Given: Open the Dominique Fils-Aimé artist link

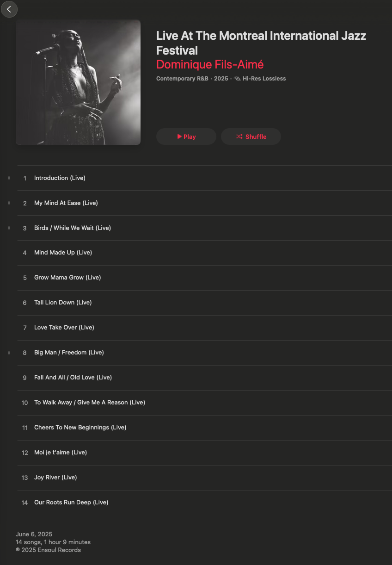Looking at the screenshot, I should 210,64.
